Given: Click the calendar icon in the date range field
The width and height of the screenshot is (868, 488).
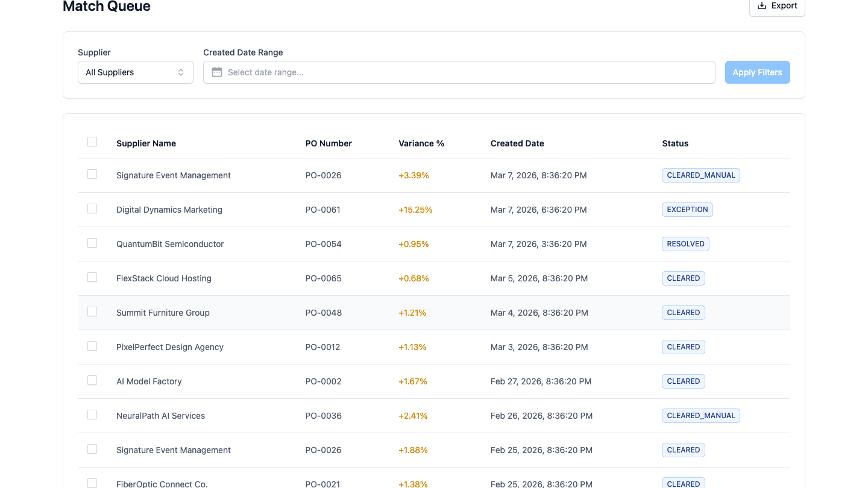Looking at the screenshot, I should click(x=216, y=72).
